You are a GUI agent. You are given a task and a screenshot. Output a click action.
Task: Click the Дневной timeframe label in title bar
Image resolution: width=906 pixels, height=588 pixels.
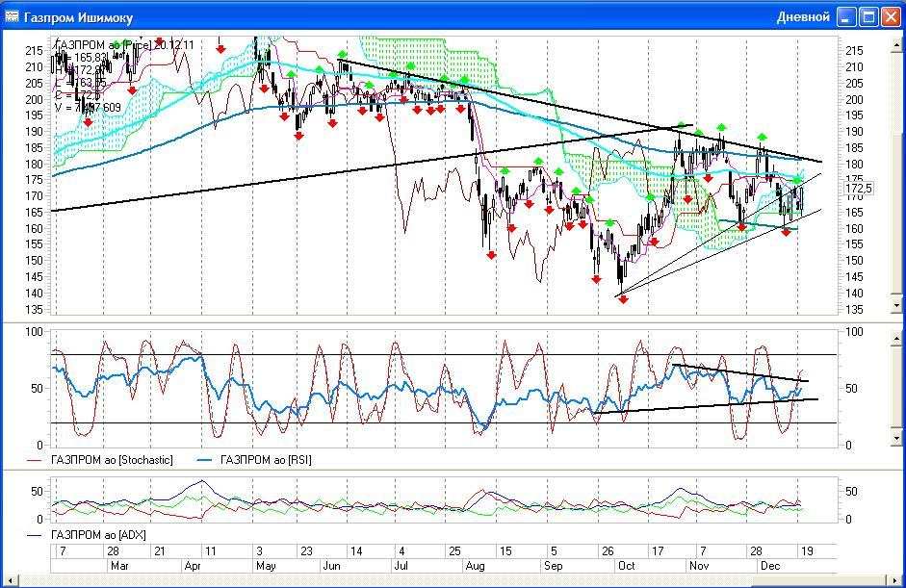coord(803,16)
